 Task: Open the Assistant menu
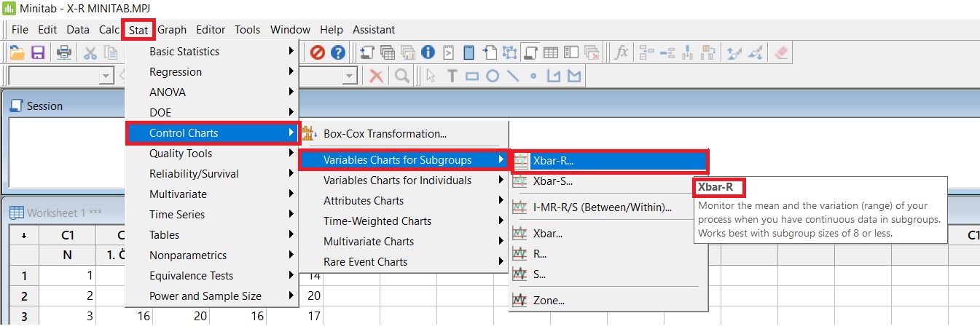pyautogui.click(x=374, y=30)
